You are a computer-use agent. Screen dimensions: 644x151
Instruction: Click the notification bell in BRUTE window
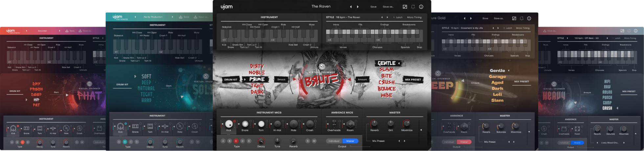(413, 7)
